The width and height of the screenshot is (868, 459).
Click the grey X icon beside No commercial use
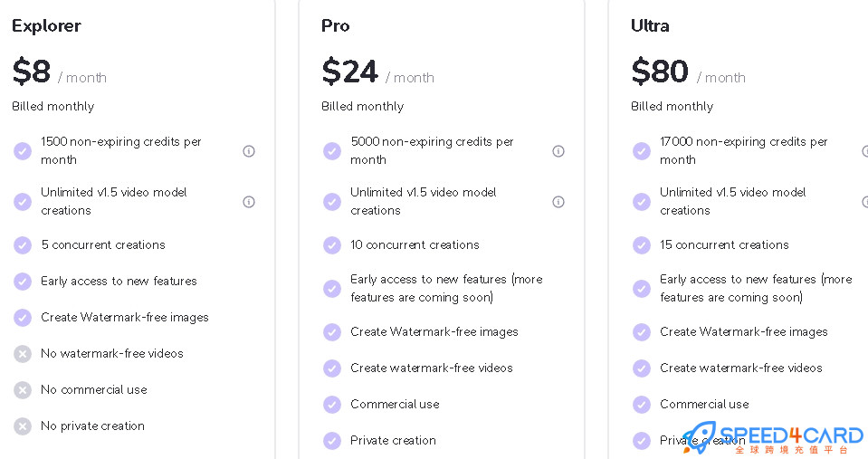(23, 390)
